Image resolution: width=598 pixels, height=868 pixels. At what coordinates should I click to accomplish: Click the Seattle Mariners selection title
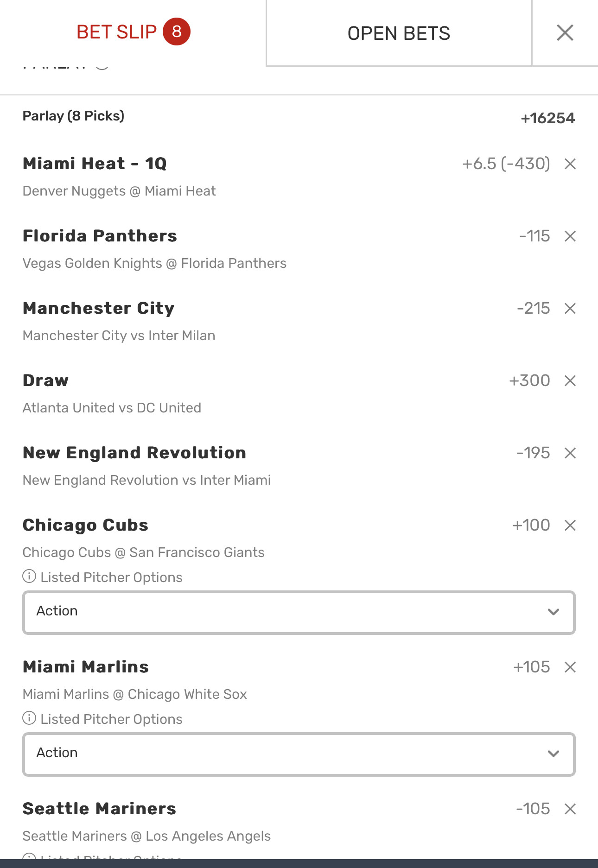coord(99,809)
